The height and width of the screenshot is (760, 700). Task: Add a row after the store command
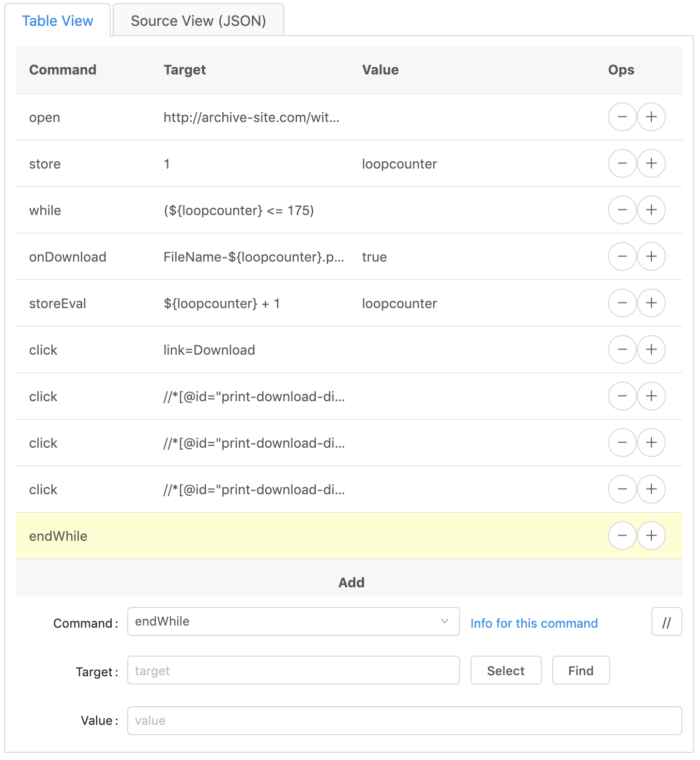point(651,163)
